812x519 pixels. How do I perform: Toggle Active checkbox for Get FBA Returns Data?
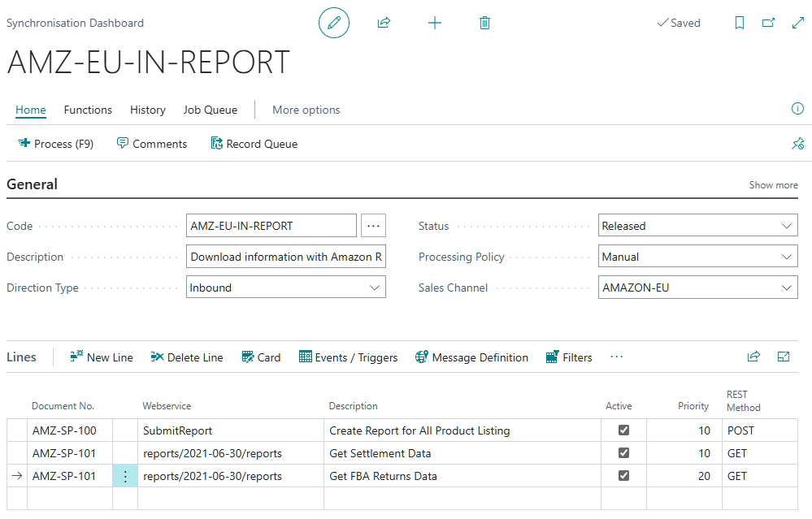[623, 475]
